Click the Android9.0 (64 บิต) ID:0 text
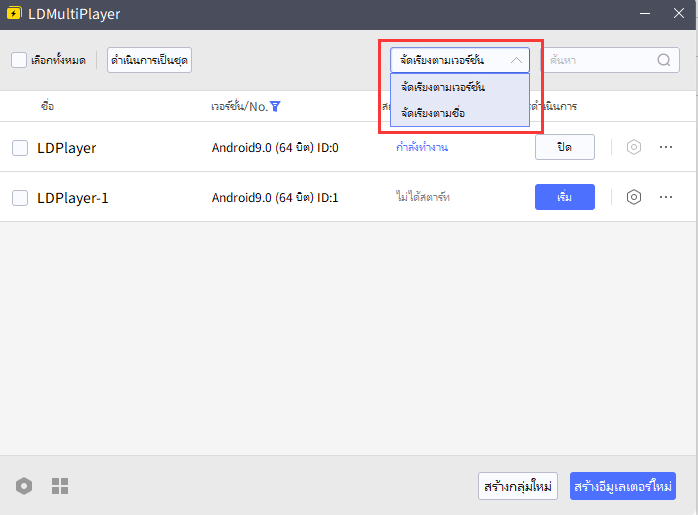This screenshot has width=698, height=515. (x=275, y=147)
